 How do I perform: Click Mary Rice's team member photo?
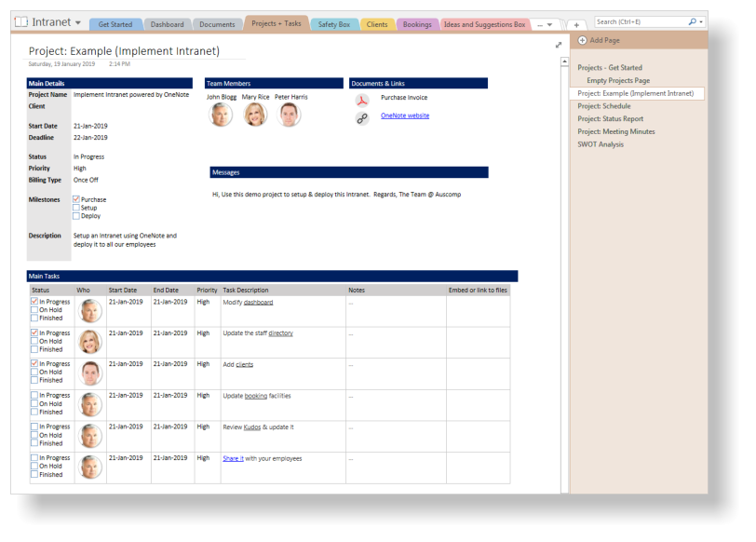point(255,115)
